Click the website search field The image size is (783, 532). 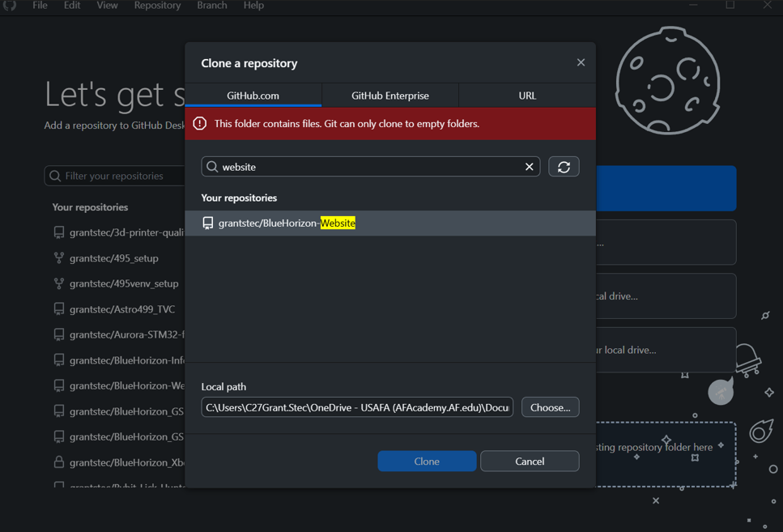371,167
